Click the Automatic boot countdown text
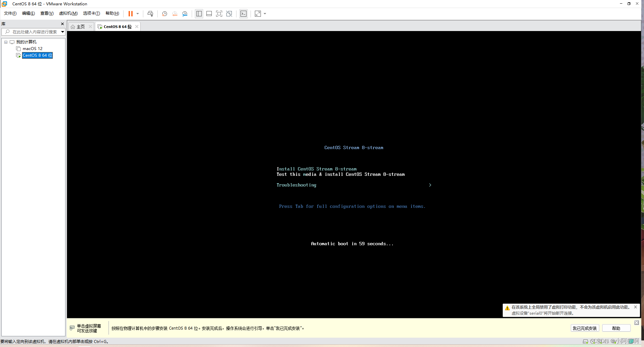 point(352,244)
